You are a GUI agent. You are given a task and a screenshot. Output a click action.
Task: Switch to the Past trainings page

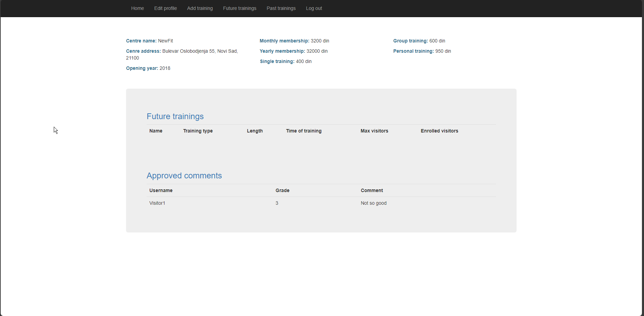pyautogui.click(x=281, y=8)
